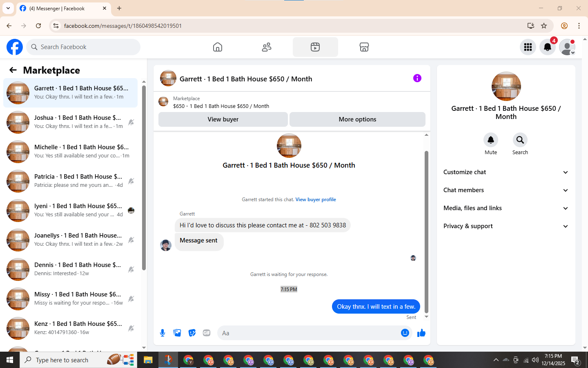Open the notifications bell with 4 badge
This screenshot has height=368, width=588.
[x=548, y=47]
